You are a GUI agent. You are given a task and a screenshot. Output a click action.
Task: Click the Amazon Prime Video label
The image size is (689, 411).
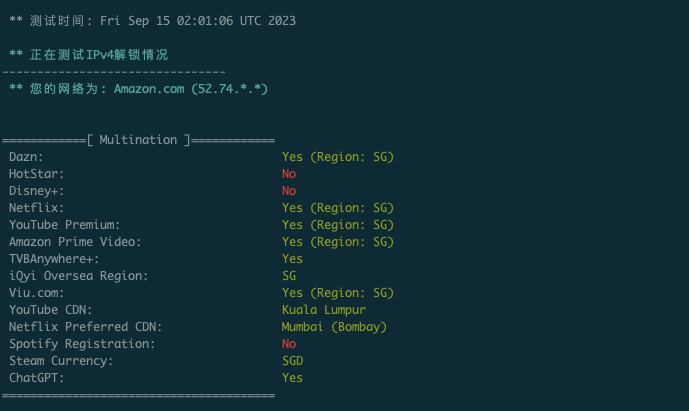(75, 242)
